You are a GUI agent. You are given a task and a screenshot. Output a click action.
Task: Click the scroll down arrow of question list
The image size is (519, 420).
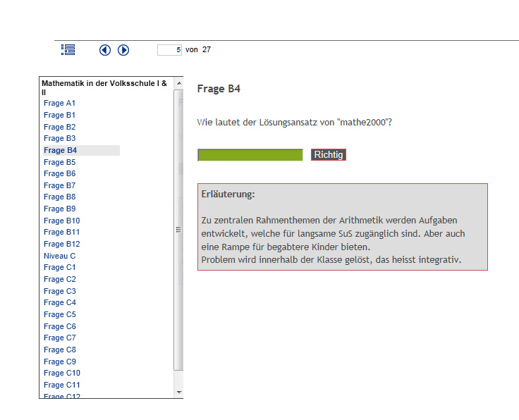pos(178,393)
